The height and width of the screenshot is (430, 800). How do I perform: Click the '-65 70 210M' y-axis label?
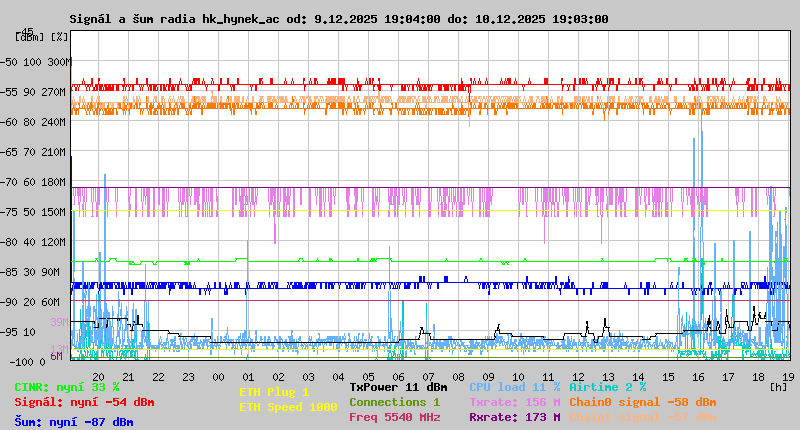(33, 152)
